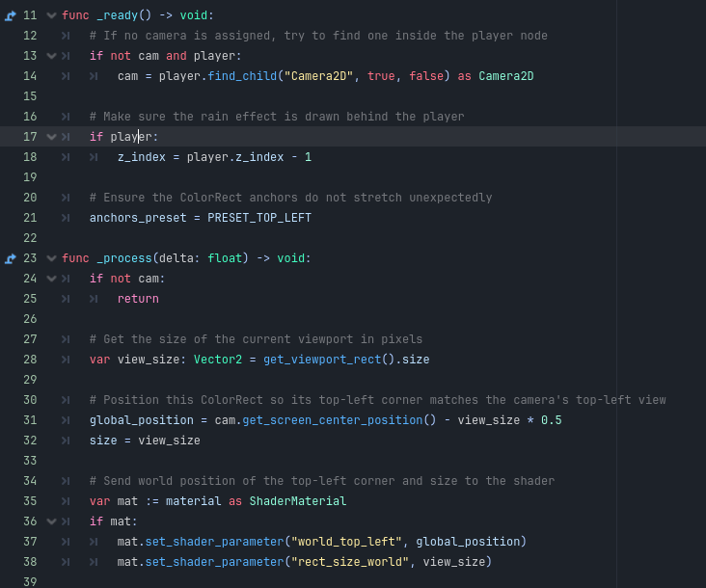The image size is (706, 588).
Task: Click the Camera2D type after 'as'
Action: 506,76
